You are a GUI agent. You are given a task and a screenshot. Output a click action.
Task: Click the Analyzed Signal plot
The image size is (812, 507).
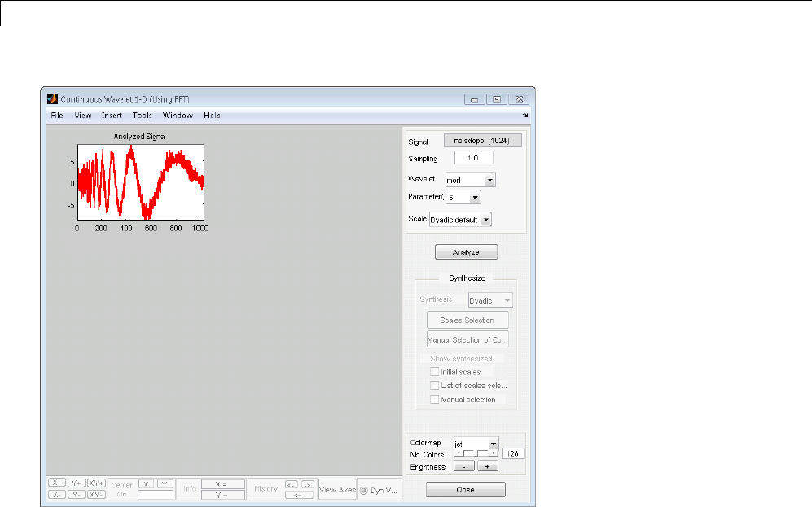[x=141, y=182]
